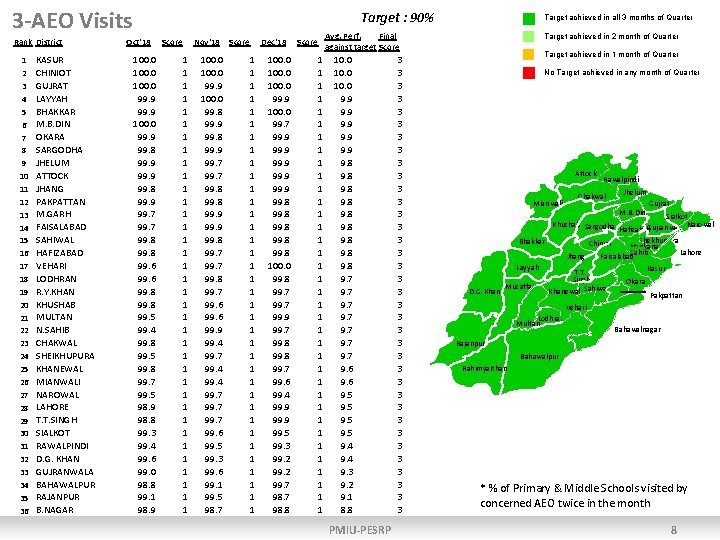The image size is (720, 540).
Task: Click the footnote about schools visited by AEO
Action: [x=583, y=495]
